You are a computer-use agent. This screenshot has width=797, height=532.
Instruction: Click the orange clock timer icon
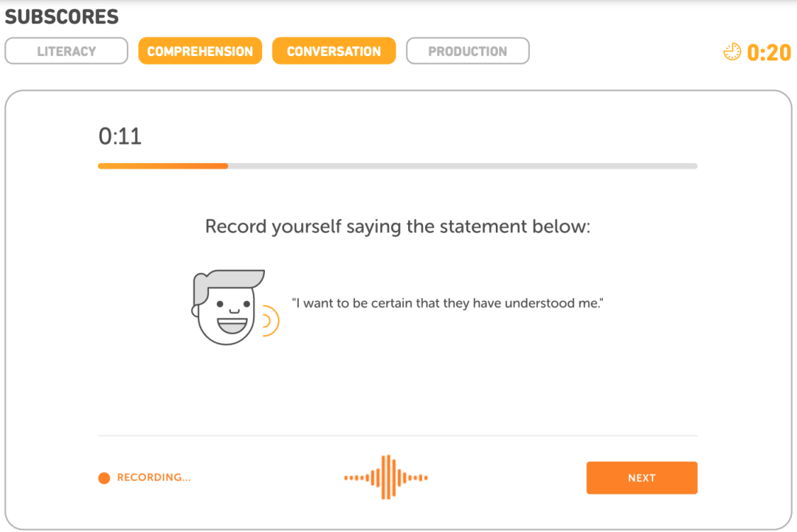pos(732,52)
